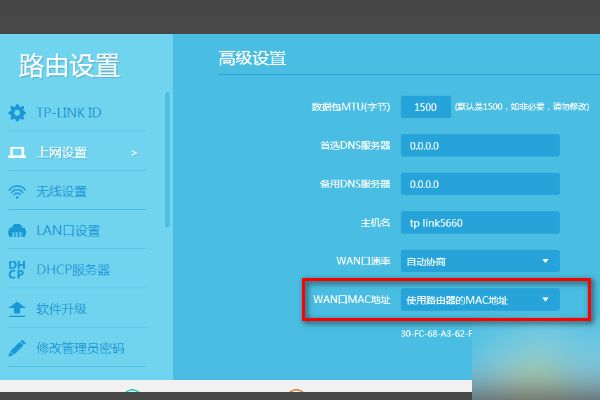This screenshot has width=600, height=400.
Task: Click the MTU default hint text
Action: [x=522, y=106]
